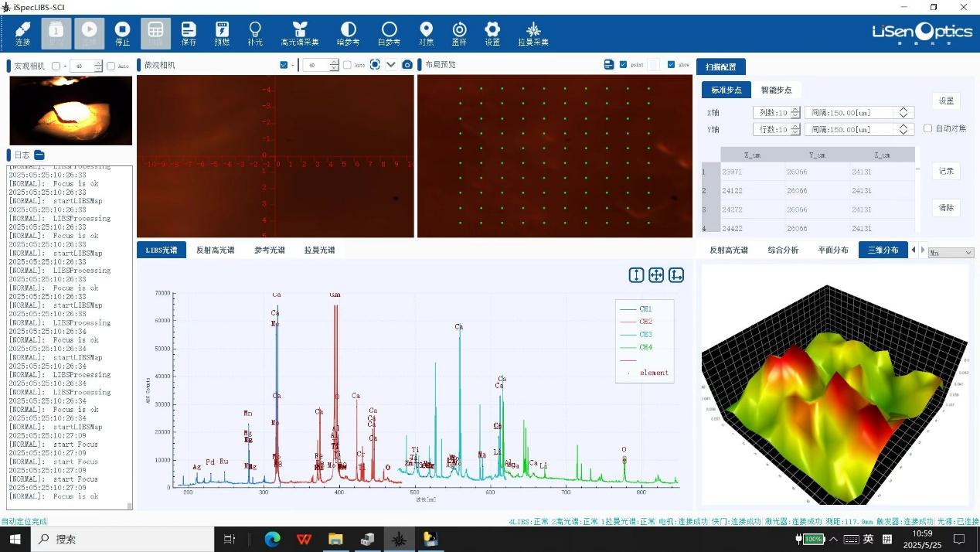Open the Mn element dropdown
Image resolution: width=980 pixels, height=552 pixels.
[951, 253]
